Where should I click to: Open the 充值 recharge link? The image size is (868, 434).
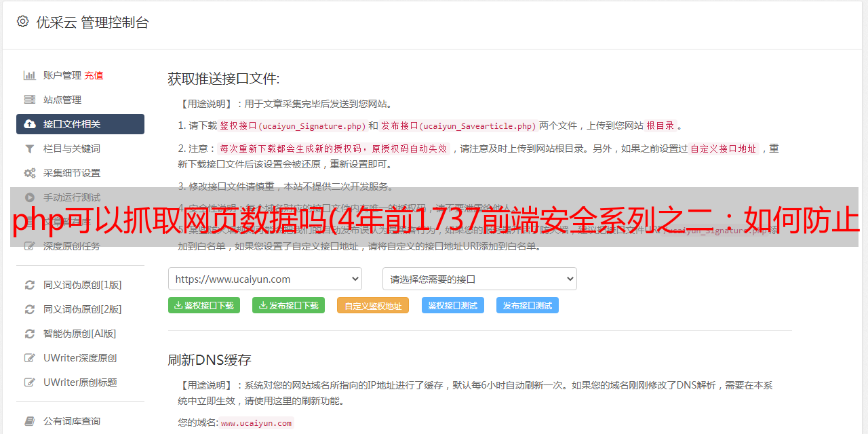coord(94,75)
